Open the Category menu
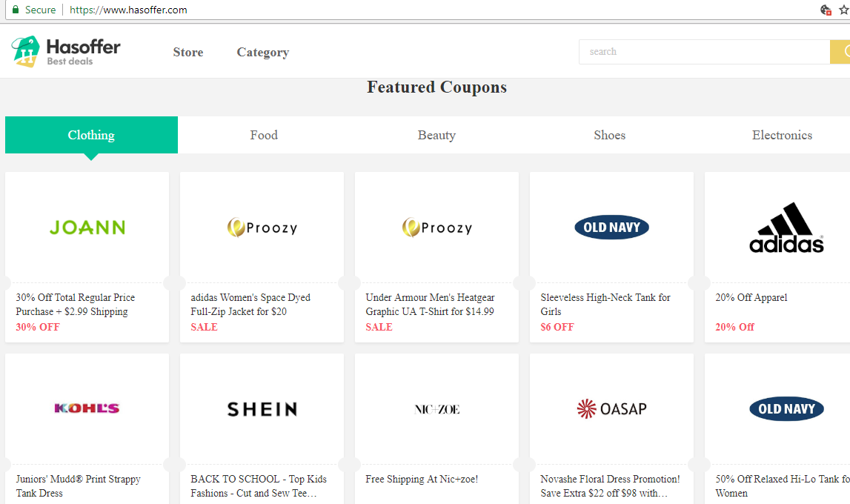 tap(262, 53)
